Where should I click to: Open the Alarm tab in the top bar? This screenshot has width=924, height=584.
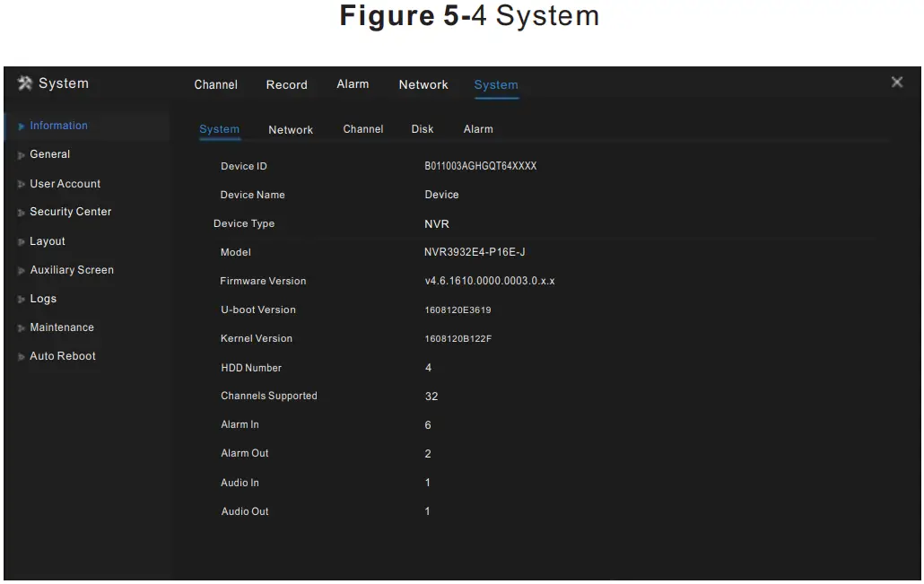point(353,84)
